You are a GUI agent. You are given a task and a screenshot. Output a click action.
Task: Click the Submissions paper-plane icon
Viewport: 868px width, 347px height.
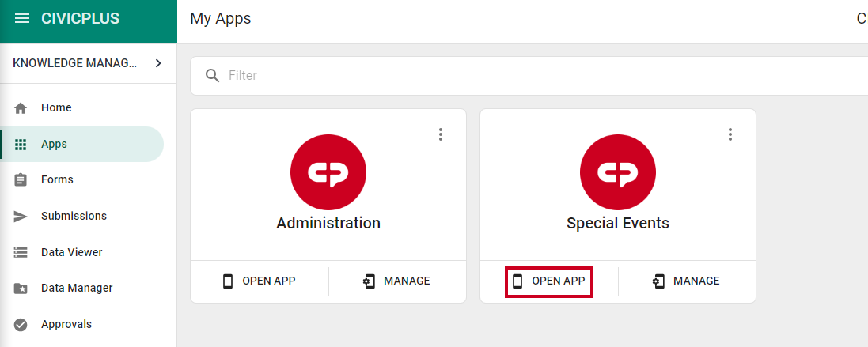(x=21, y=217)
